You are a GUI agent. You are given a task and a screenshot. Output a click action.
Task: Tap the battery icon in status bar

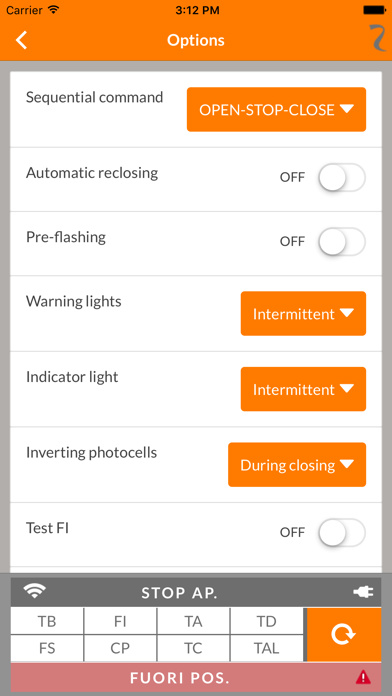pos(374,10)
